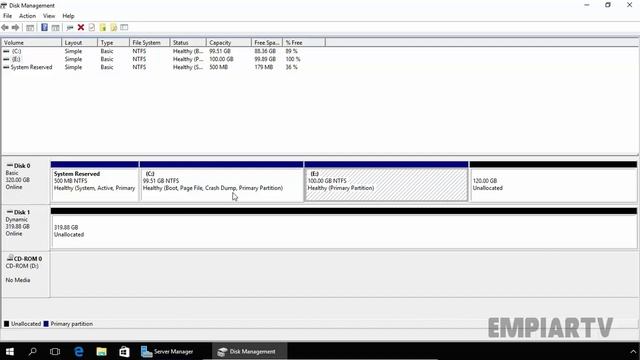The height and width of the screenshot is (360, 640).
Task: Select 319.88 GB Unallocated space on Disk 1
Action: pyautogui.click(x=344, y=228)
